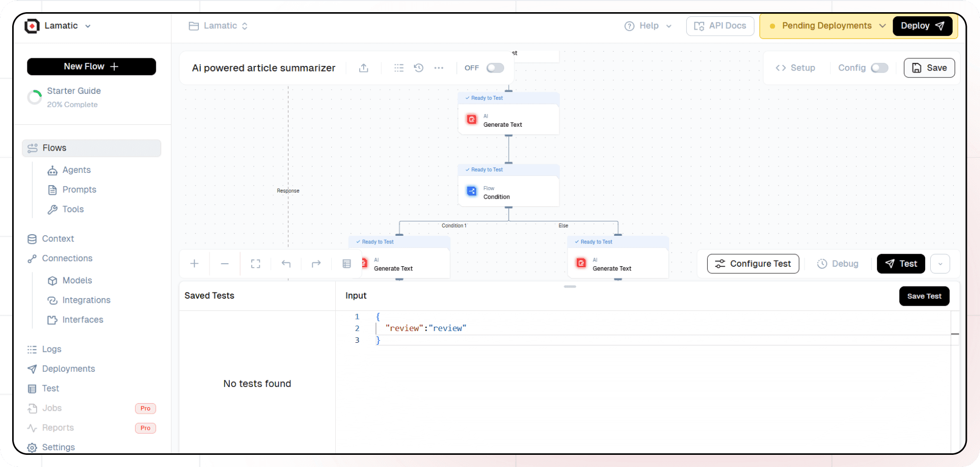Run the flow with the Test button
Viewport: 980px width, 467px height.
point(901,263)
